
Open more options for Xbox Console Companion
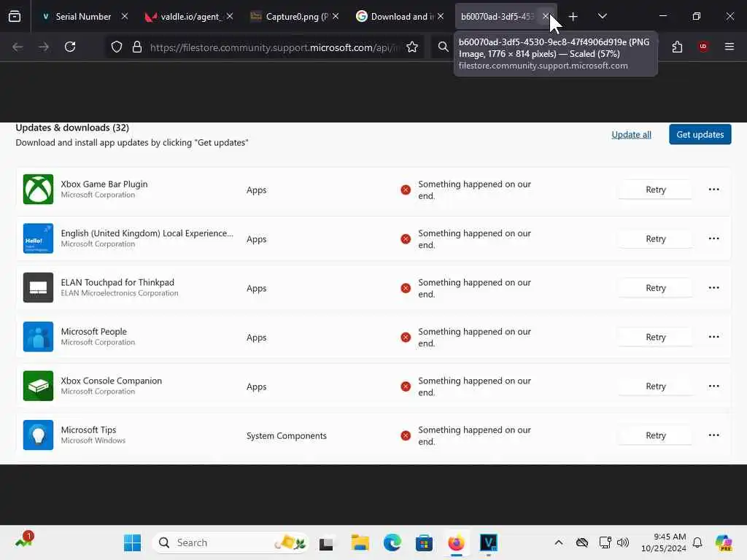pos(713,386)
